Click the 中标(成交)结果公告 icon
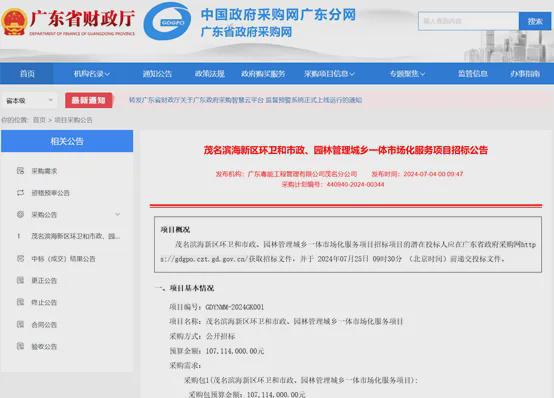This screenshot has width=554, height=398. coord(20,258)
